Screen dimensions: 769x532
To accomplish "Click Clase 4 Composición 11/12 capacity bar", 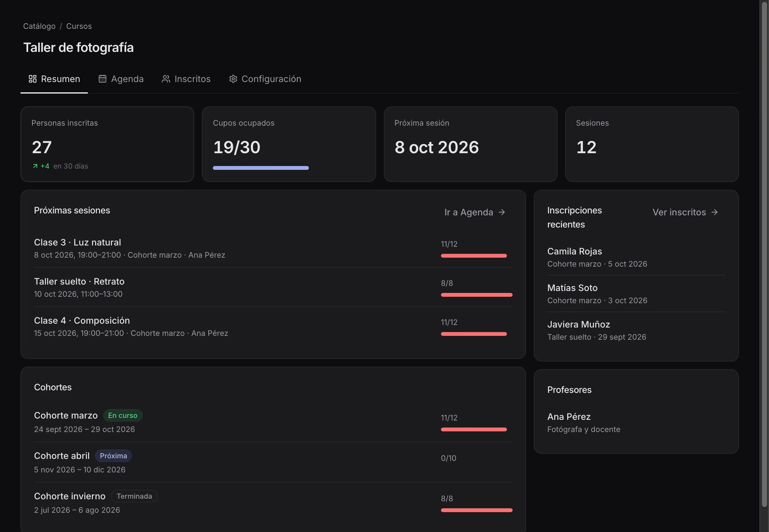I will click(x=474, y=334).
